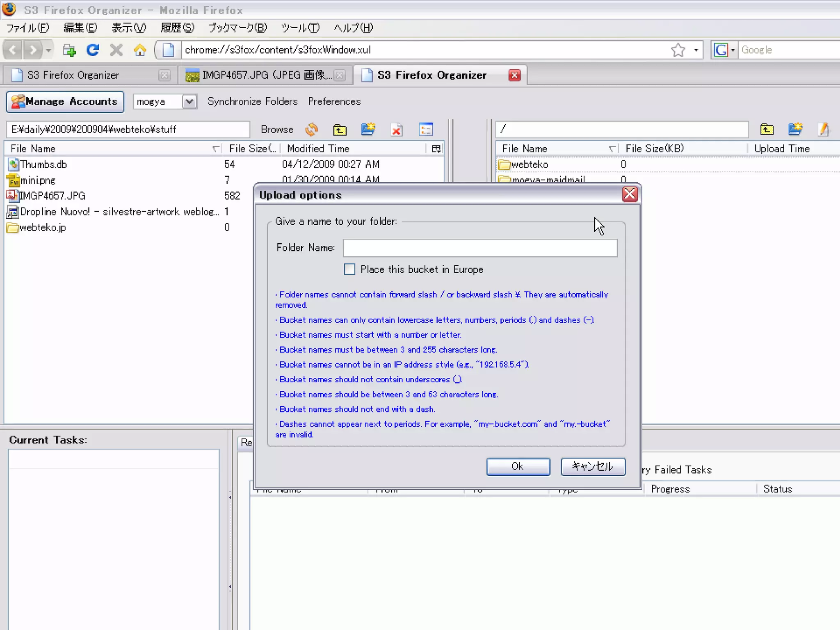Switch to IMGP4657.JPG image tab
This screenshot has width=840, height=630.
click(265, 75)
